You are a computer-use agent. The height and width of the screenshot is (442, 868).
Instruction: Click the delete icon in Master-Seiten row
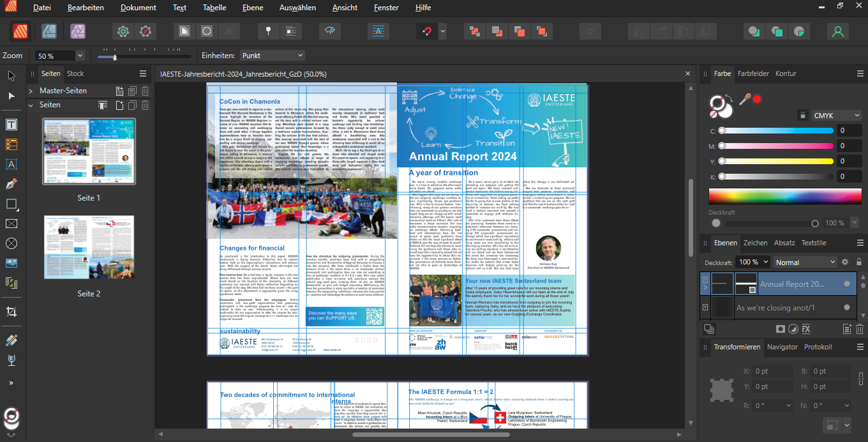click(146, 91)
